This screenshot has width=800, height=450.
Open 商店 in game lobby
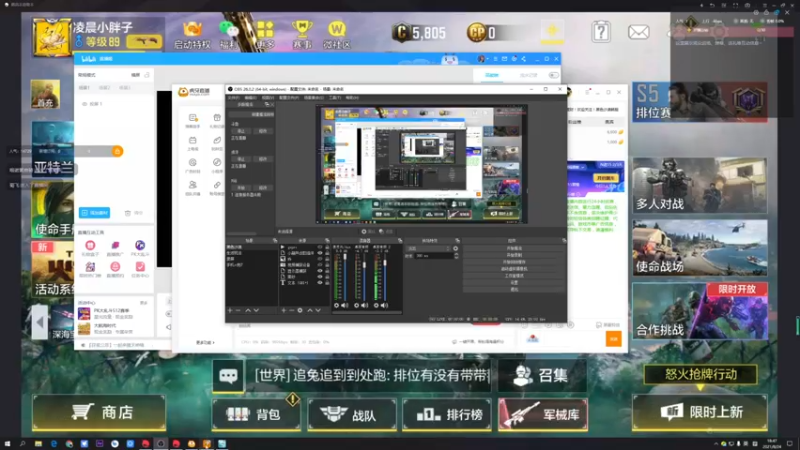point(99,412)
